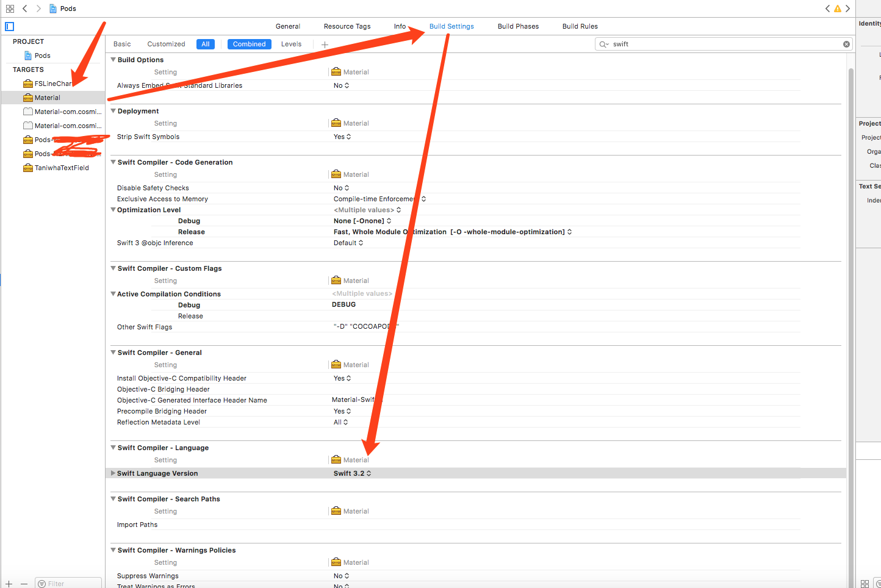Collapse Swift Compiler - General section
The width and height of the screenshot is (881, 588).
pyautogui.click(x=113, y=353)
